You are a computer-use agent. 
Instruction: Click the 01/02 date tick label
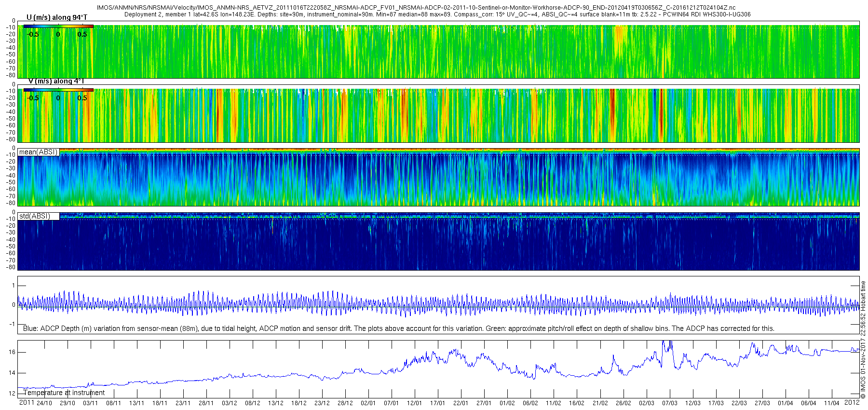tap(507, 403)
